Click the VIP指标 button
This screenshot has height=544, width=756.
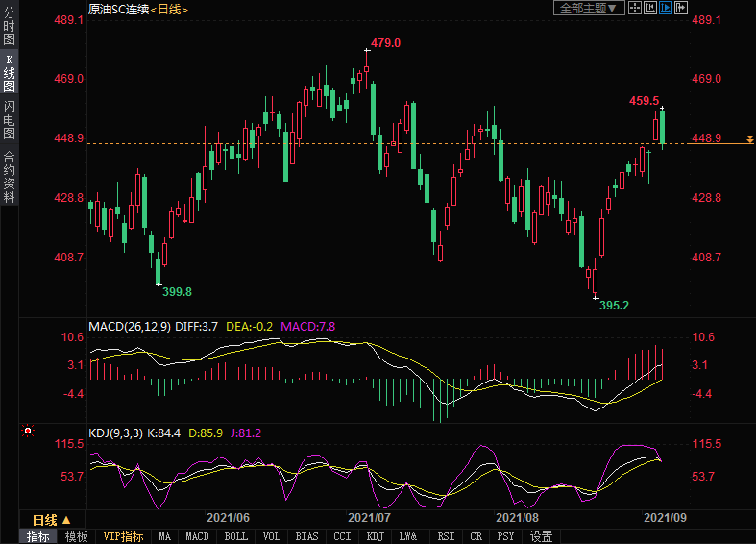123,536
